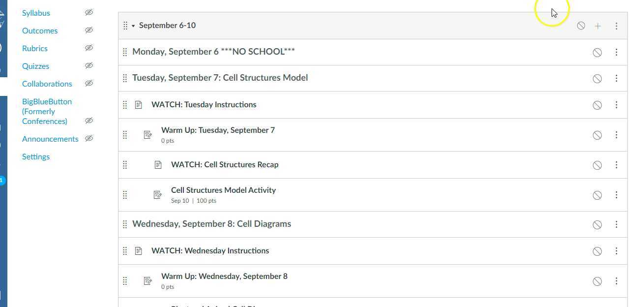Collapse the September 6-10 module
644x307 pixels.
click(x=133, y=26)
